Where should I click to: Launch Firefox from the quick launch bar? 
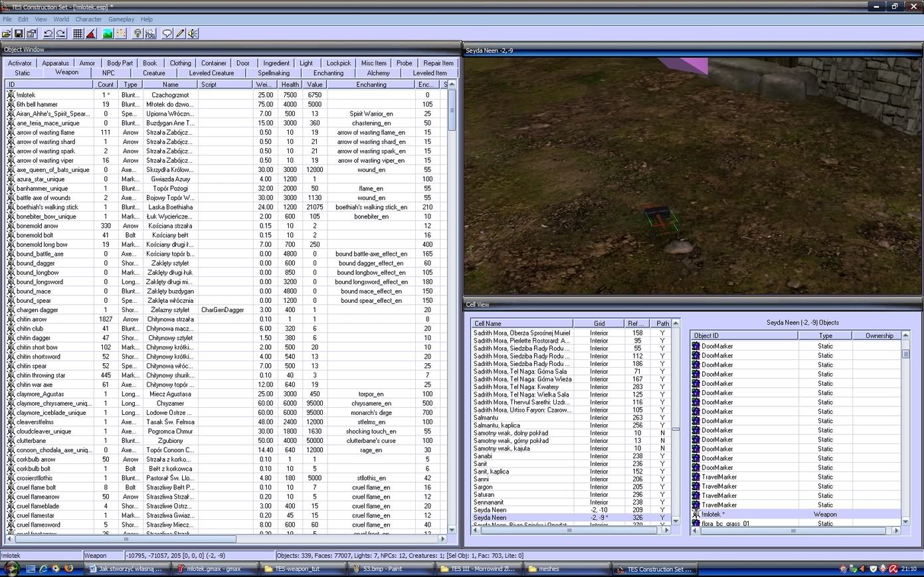pos(68,569)
